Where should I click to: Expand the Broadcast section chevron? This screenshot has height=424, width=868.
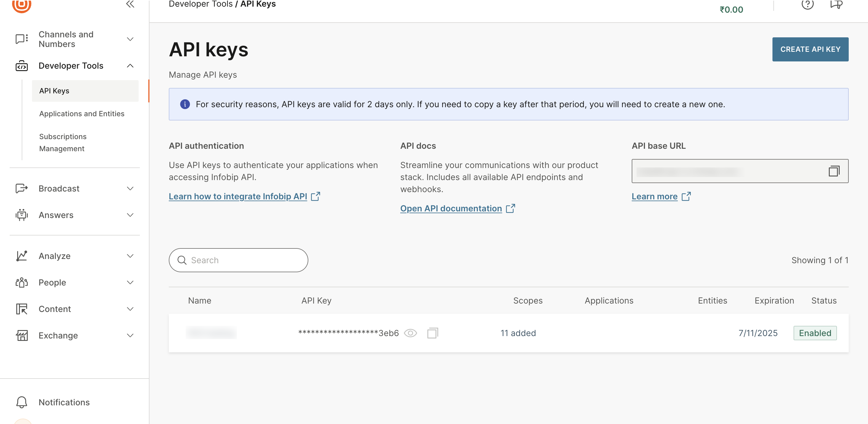(x=130, y=189)
